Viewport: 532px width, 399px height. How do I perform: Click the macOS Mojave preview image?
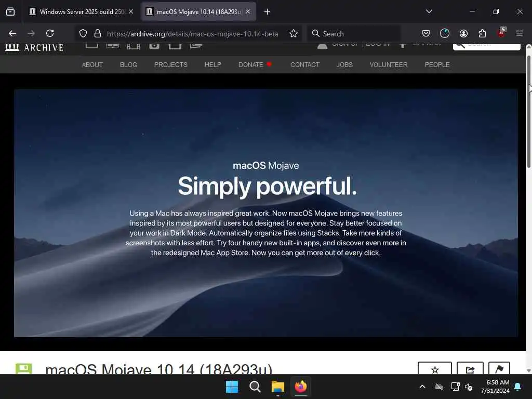click(x=266, y=213)
